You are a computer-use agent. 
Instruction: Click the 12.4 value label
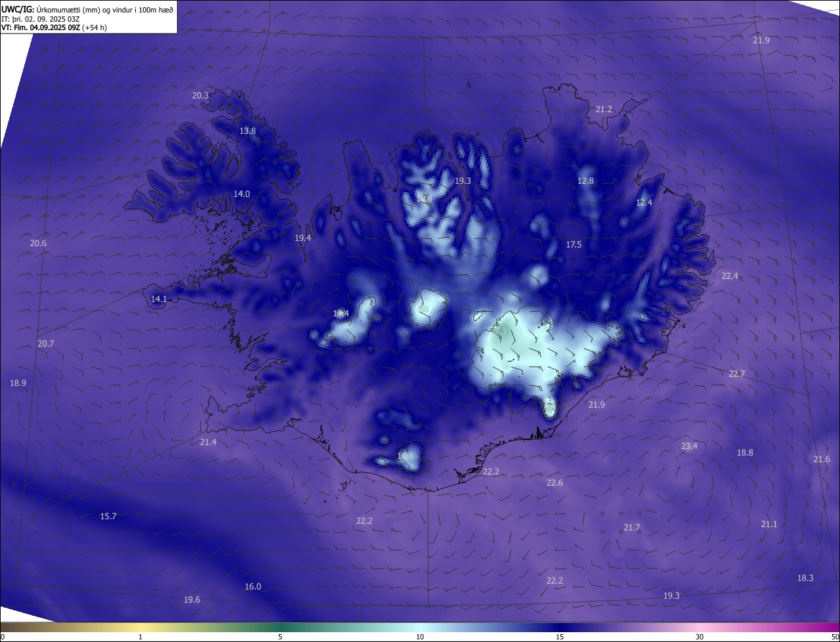(x=644, y=203)
